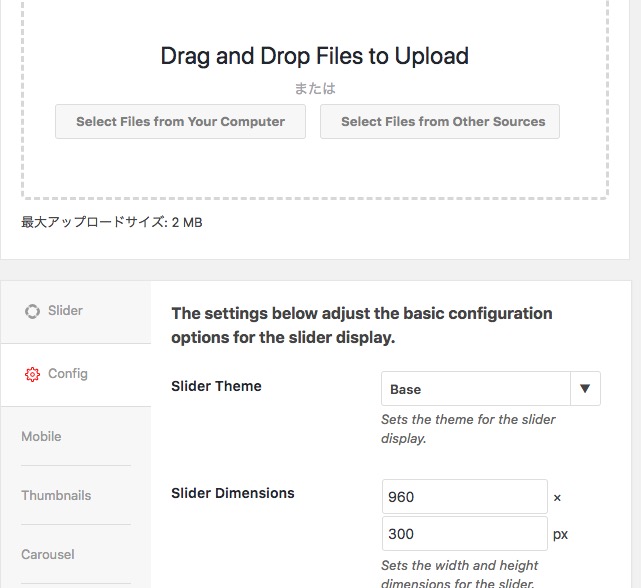The image size is (641, 588).
Task: Select the Config tab label
Action: [x=68, y=374]
